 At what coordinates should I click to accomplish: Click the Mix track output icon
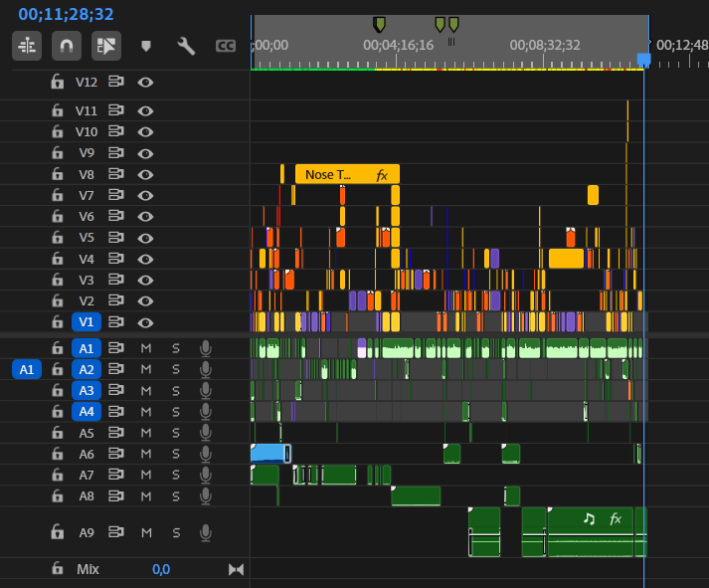236,569
